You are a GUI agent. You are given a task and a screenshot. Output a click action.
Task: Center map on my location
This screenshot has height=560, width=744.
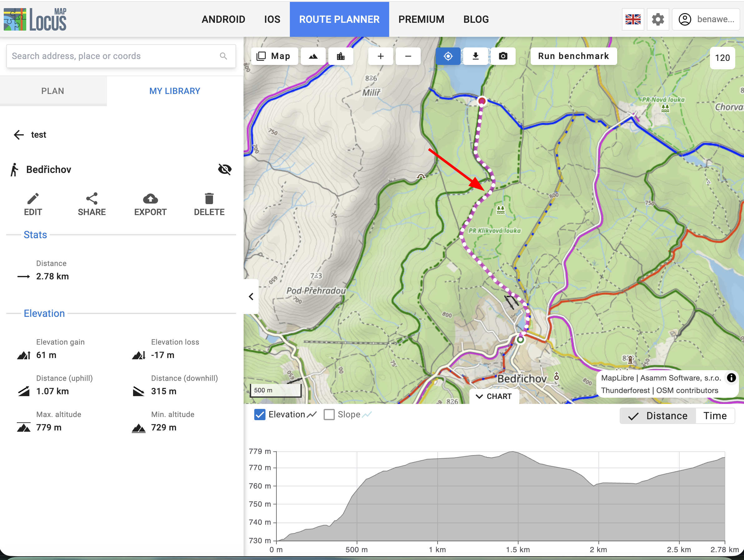click(448, 56)
